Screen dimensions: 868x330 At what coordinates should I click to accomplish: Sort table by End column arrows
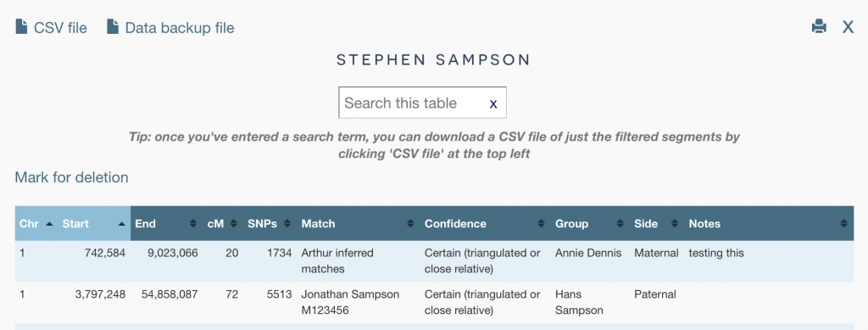click(x=193, y=224)
